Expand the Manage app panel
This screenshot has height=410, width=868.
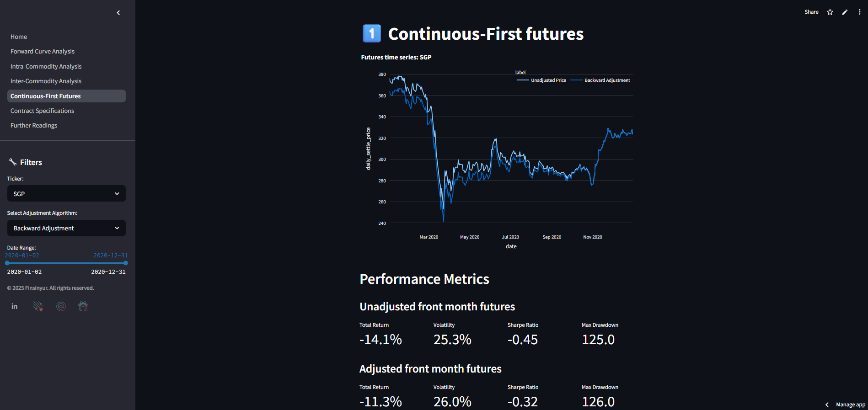(846, 405)
